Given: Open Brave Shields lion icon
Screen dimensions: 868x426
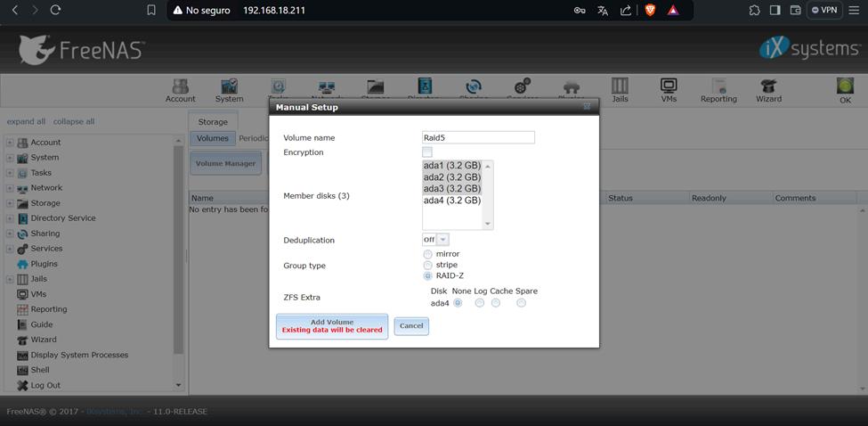Looking at the screenshot, I should point(650,10).
